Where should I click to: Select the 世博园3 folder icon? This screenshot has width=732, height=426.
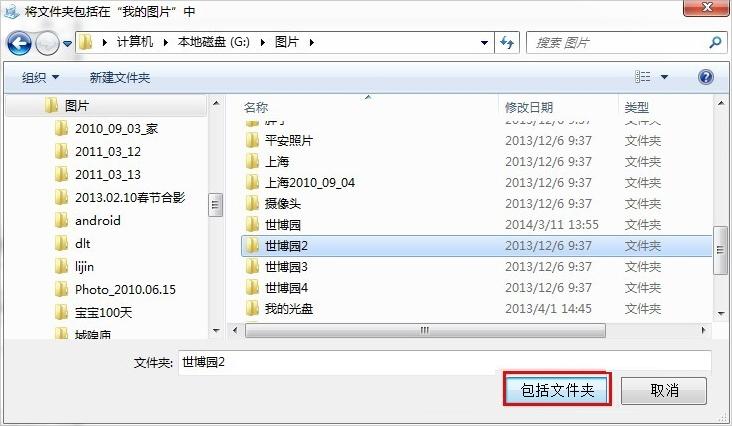[x=252, y=267]
